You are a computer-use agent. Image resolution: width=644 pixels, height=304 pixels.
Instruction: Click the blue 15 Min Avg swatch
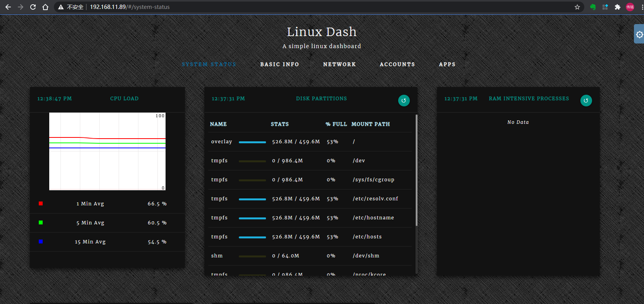coord(41,241)
